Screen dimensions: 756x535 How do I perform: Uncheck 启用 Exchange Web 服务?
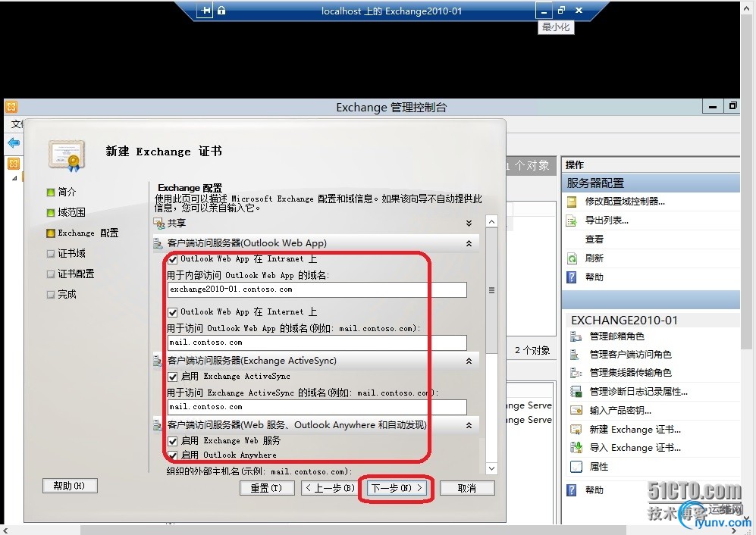(173, 441)
